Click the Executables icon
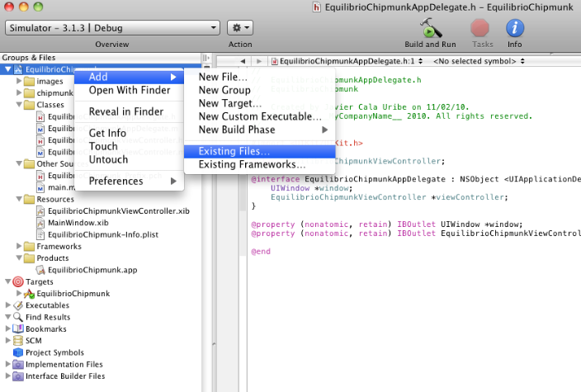Screen dimensions: 581x392 (18, 305)
